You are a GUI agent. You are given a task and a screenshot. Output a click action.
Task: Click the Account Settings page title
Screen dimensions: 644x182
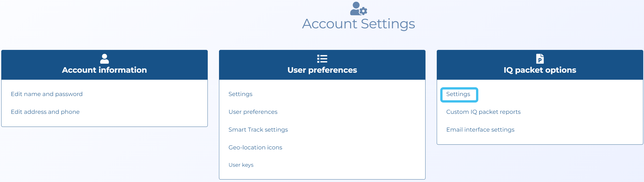click(358, 24)
